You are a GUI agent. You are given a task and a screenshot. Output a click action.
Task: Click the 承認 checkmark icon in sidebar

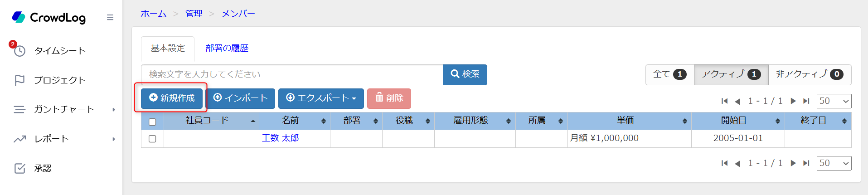coord(19,168)
